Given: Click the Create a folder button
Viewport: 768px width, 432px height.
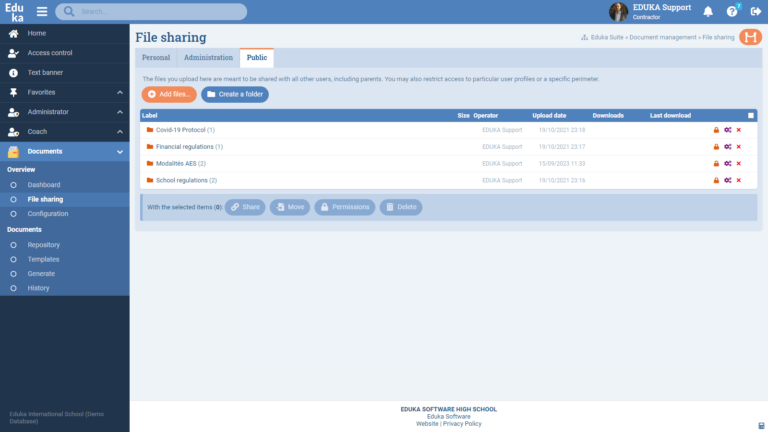Looking at the screenshot, I should (x=235, y=94).
